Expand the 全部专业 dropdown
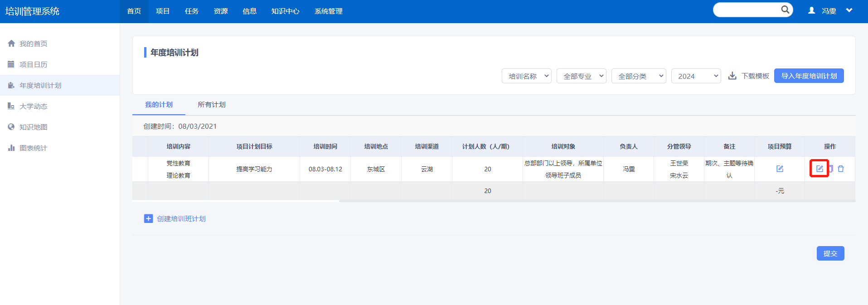Screen dimensions: 868x305 [x=581, y=76]
